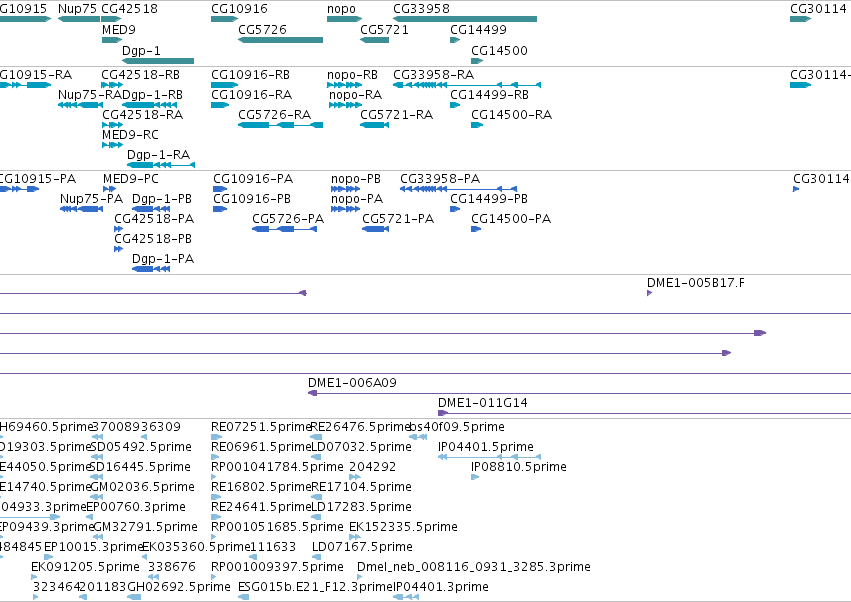Select transcript CG10916-RB

[250, 74]
